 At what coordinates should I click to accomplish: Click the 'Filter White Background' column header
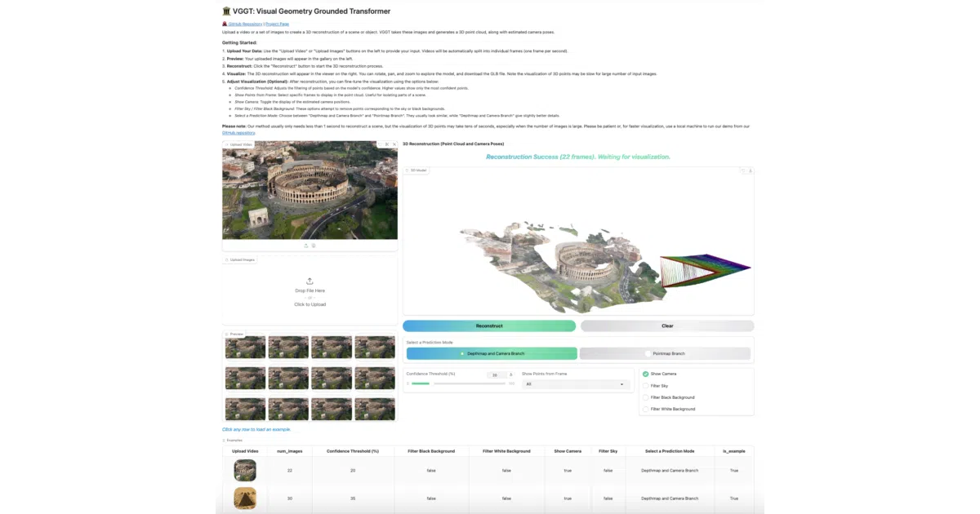click(x=506, y=450)
